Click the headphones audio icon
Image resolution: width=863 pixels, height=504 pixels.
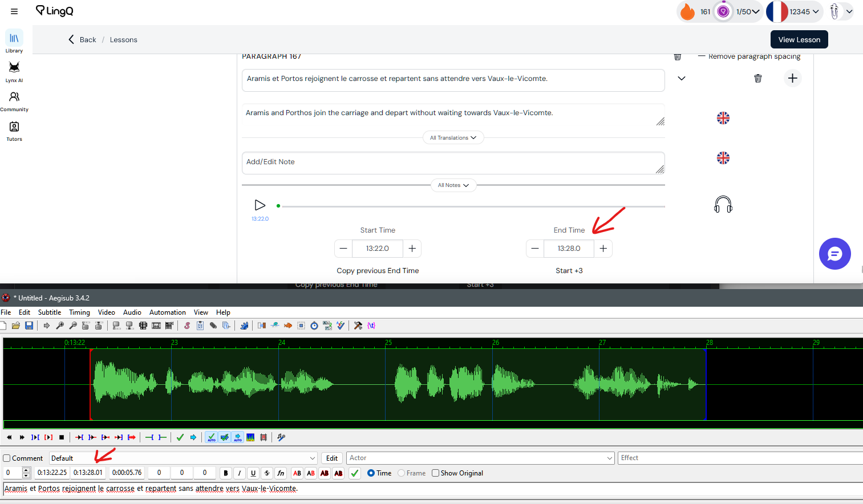(x=723, y=204)
